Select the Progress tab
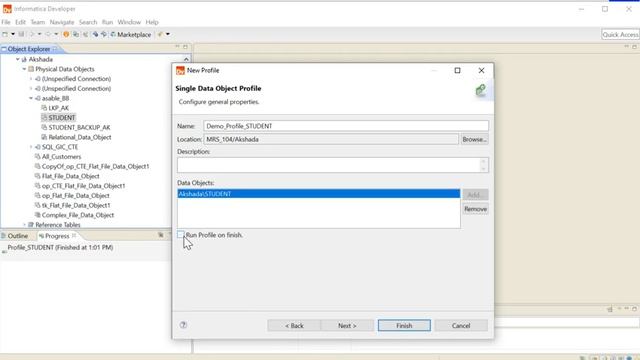Viewport: 640px width, 360px height. [x=57, y=236]
